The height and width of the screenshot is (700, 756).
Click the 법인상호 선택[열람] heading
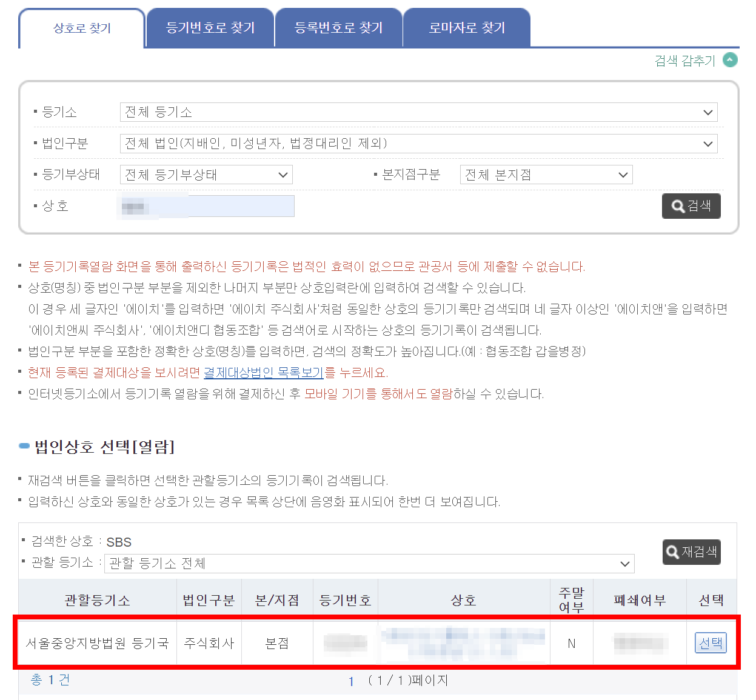pos(105,447)
